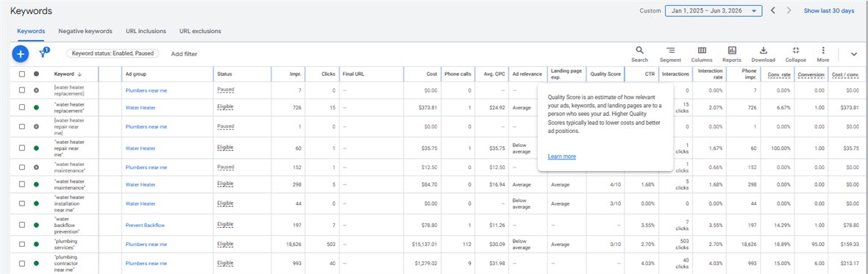
Task: Sort by the Conv. rate column header
Action: pyautogui.click(x=779, y=74)
